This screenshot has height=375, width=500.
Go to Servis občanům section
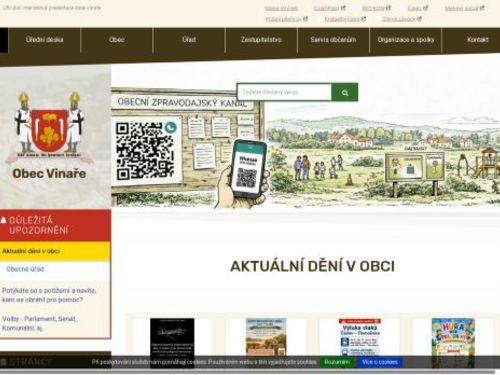click(333, 40)
